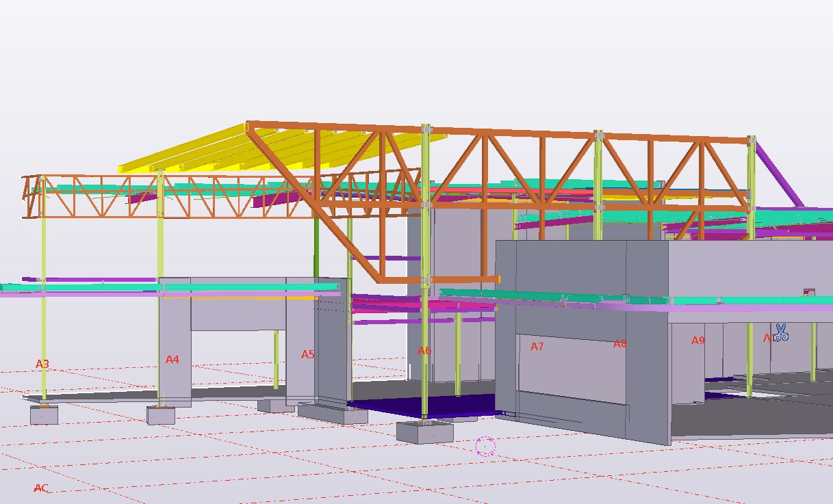Select grid label A3

point(42,364)
